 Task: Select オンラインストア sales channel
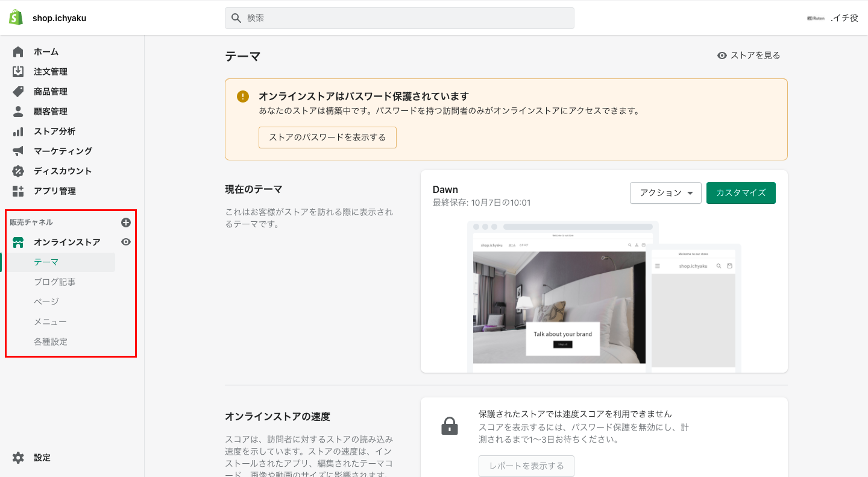tap(67, 242)
